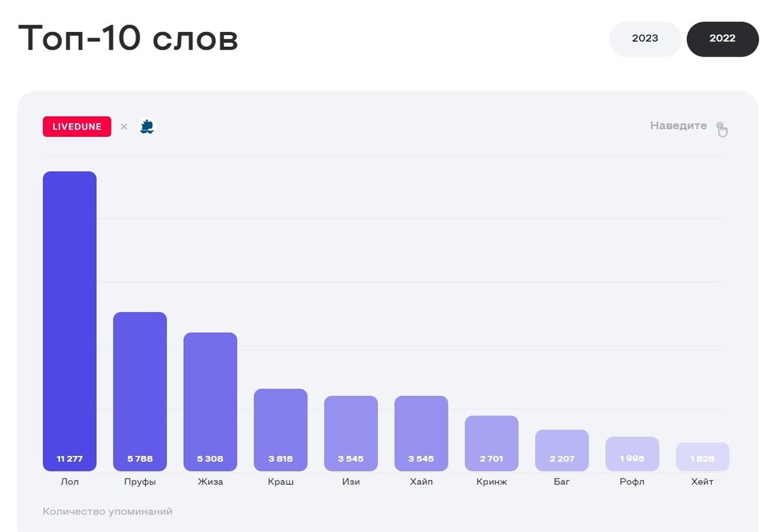Select the Хайп bar in chart

point(422,434)
